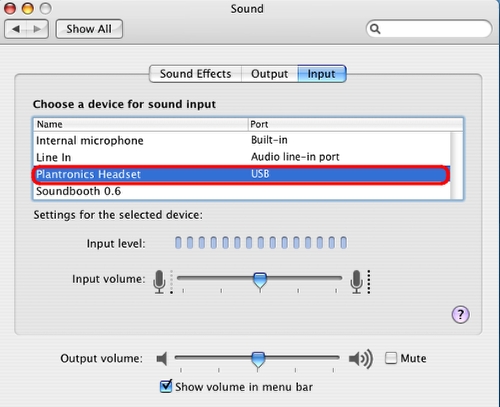The image size is (500, 407).
Task: Open help with the question mark button
Action: click(x=460, y=314)
